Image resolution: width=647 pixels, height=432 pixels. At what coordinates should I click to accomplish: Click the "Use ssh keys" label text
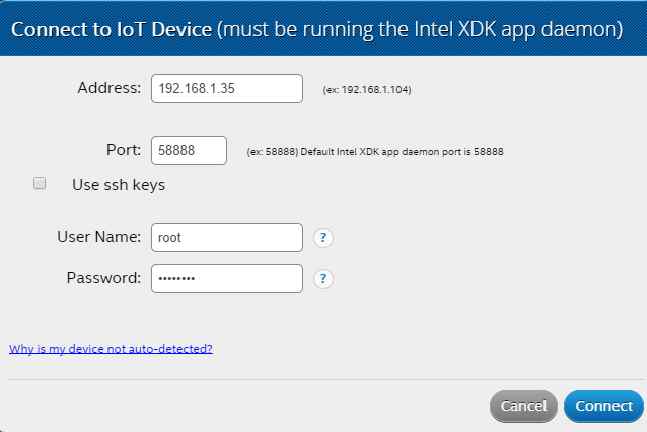click(118, 184)
